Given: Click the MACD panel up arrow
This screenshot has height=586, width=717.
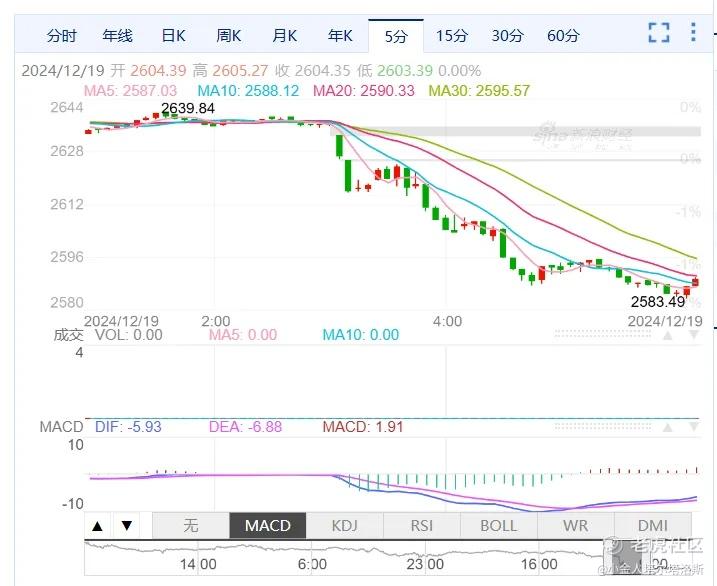Looking at the screenshot, I should click(x=668, y=427).
